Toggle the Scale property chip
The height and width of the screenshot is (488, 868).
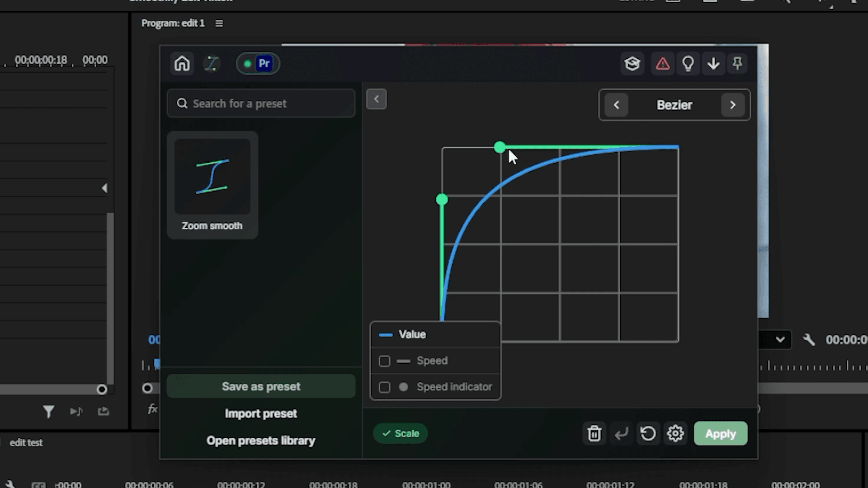[400, 433]
